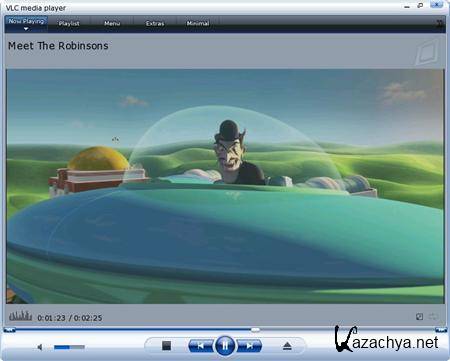Open the Menu tab

(112, 23)
